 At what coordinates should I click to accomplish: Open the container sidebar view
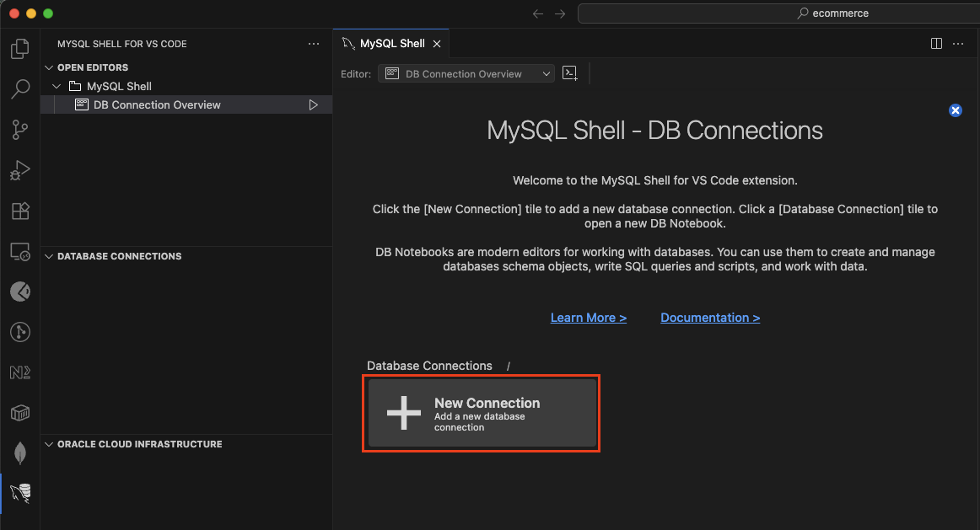[19, 412]
